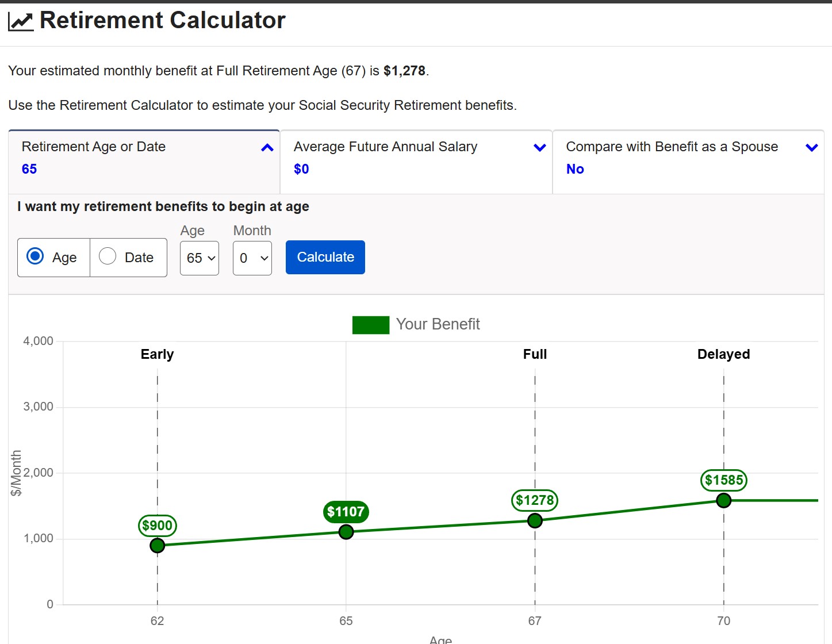Click the Delayed heading on the chart

tap(723, 354)
